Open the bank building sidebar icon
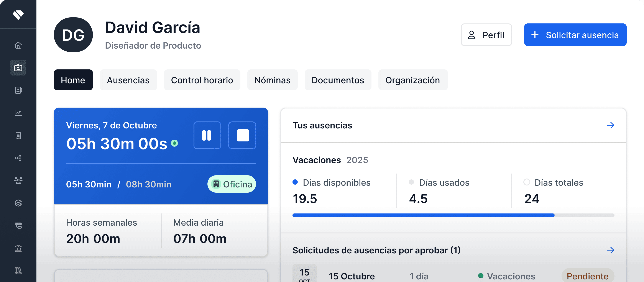Screen dimensions: 644x282 [18, 248]
